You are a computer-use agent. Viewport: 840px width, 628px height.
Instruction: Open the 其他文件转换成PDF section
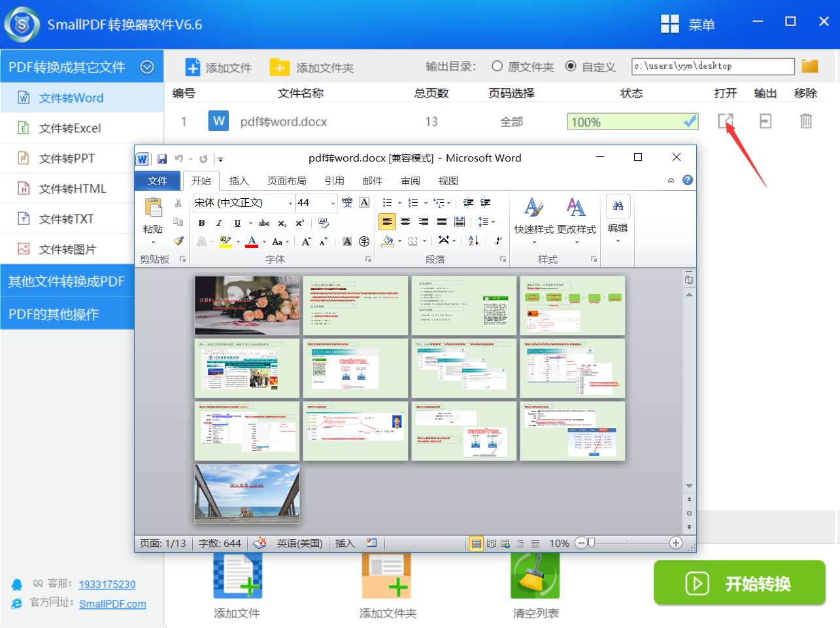[67, 281]
